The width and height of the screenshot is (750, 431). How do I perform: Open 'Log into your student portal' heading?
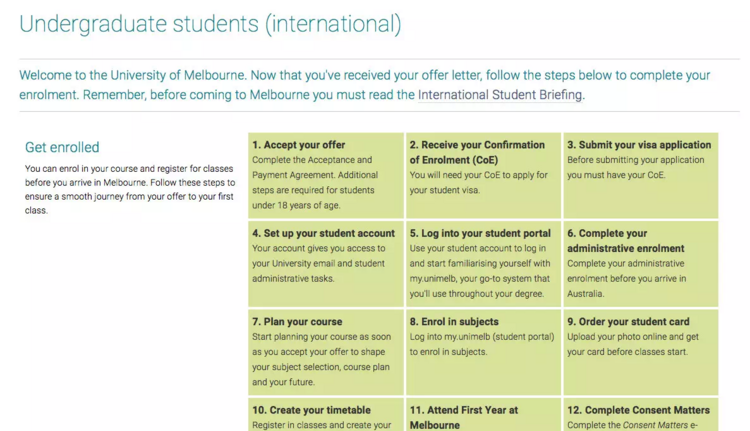point(480,234)
